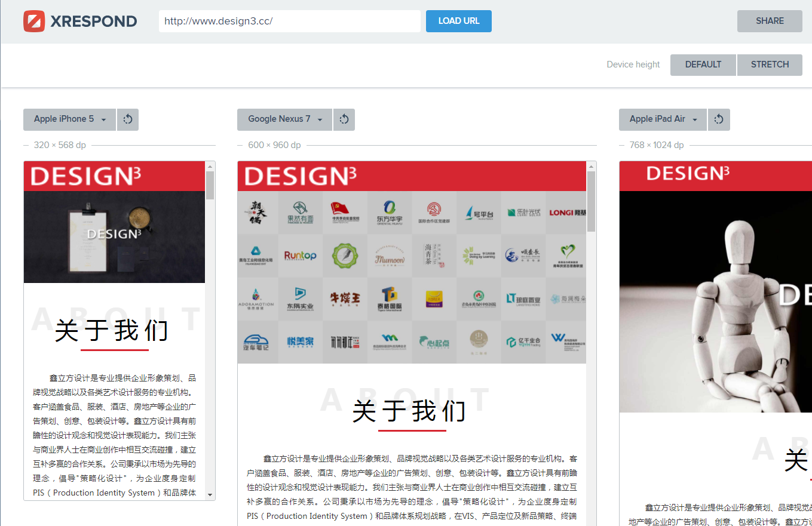Click the 海青茶 logo

434,256
